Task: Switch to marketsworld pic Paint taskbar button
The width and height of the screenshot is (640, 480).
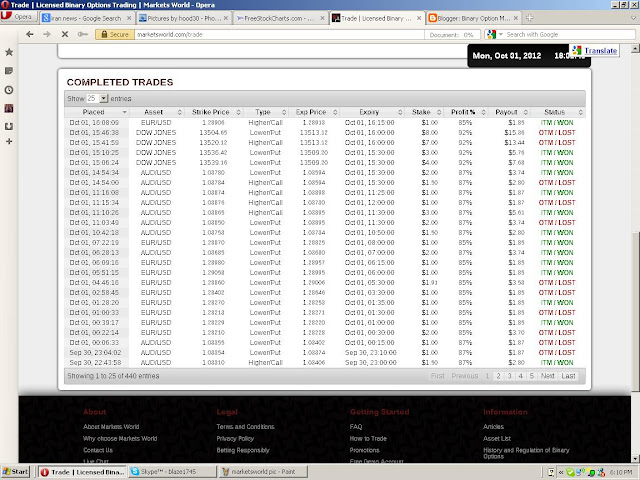Action: point(263,472)
